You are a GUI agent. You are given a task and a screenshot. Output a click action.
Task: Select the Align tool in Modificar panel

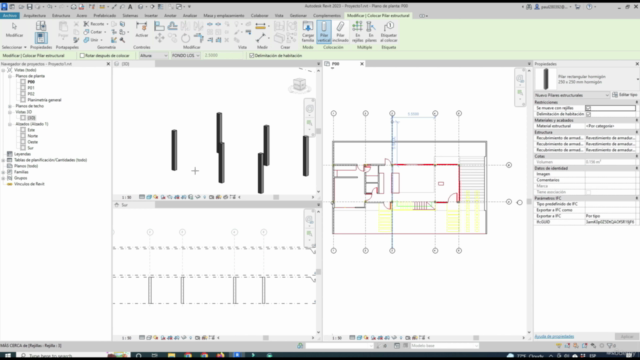pyautogui.click(x=159, y=26)
